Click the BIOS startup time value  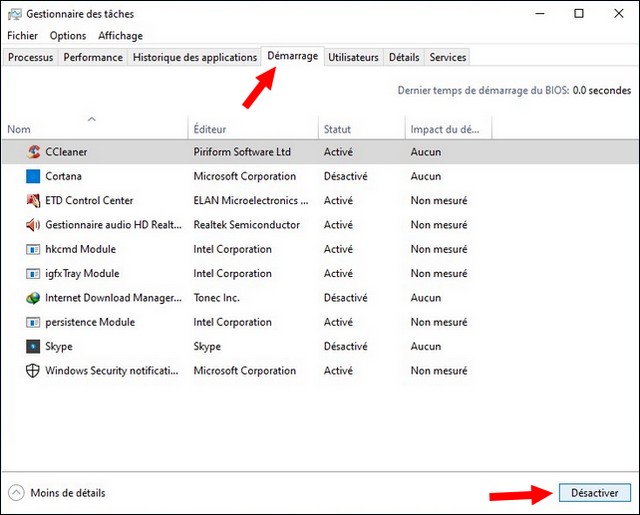(x=602, y=90)
